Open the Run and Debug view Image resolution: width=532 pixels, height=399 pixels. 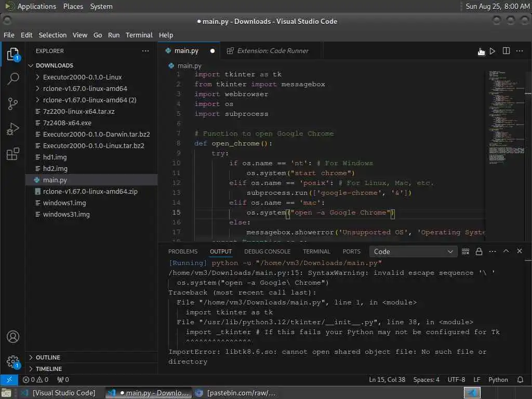point(13,129)
